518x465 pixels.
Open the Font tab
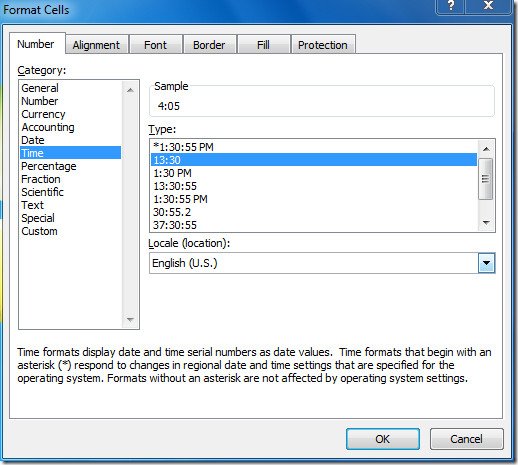pos(155,45)
